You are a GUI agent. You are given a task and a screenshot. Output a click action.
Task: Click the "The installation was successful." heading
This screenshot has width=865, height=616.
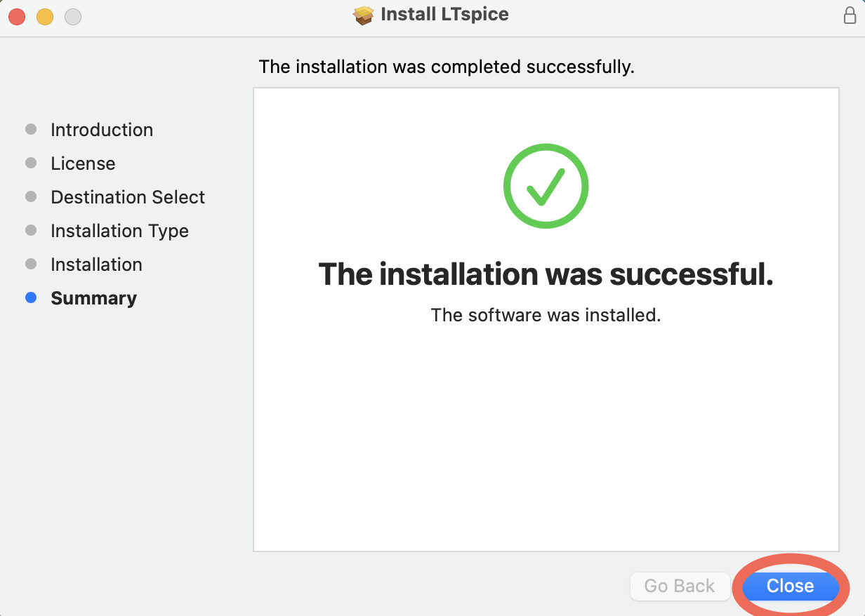pyautogui.click(x=546, y=274)
